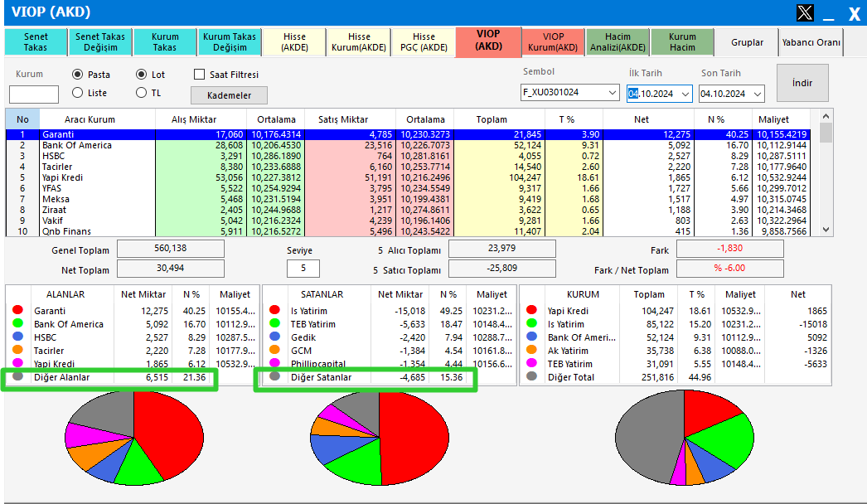Open the Hisse Kurum(AKDE) tab
This screenshot has height=504, width=867.
[x=359, y=42]
